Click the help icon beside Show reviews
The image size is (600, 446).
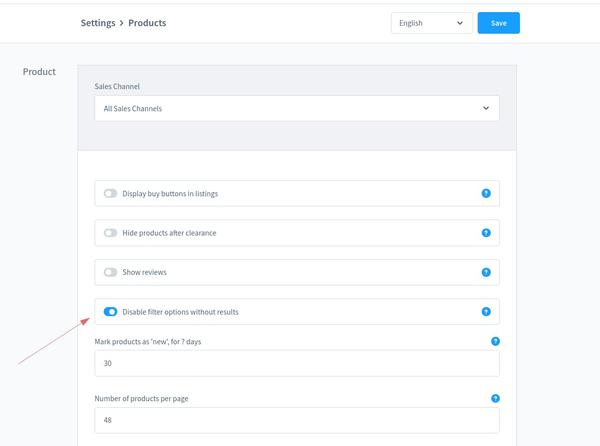click(486, 272)
